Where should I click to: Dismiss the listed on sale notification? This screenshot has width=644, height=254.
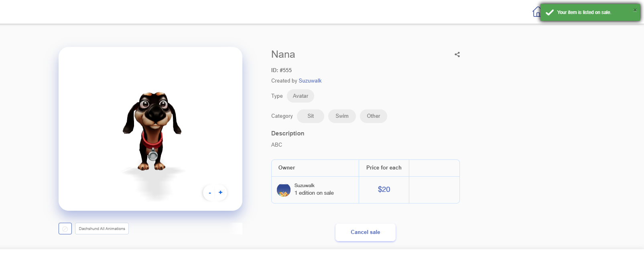pos(635,10)
